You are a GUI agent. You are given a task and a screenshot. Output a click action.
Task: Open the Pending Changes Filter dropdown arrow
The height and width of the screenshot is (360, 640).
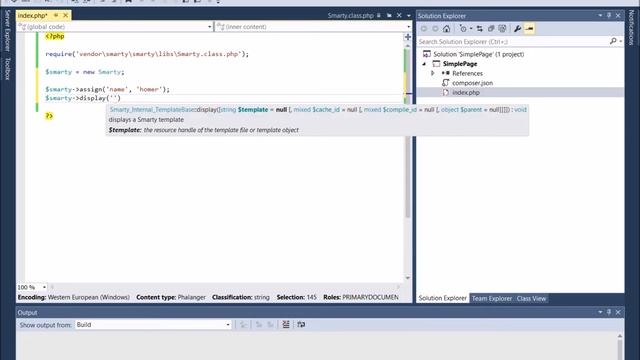pos(471,29)
